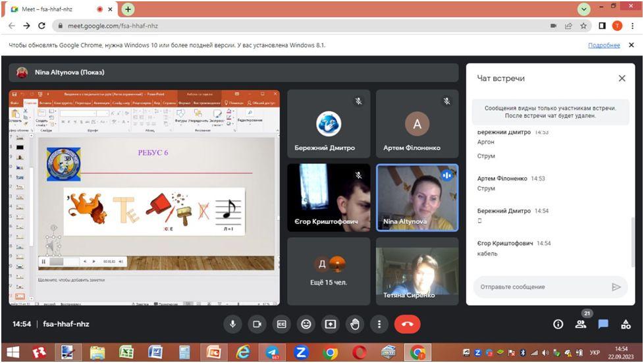Open the Ещё 15 чел. tile
The height and width of the screenshot is (363, 644).
pyautogui.click(x=329, y=271)
